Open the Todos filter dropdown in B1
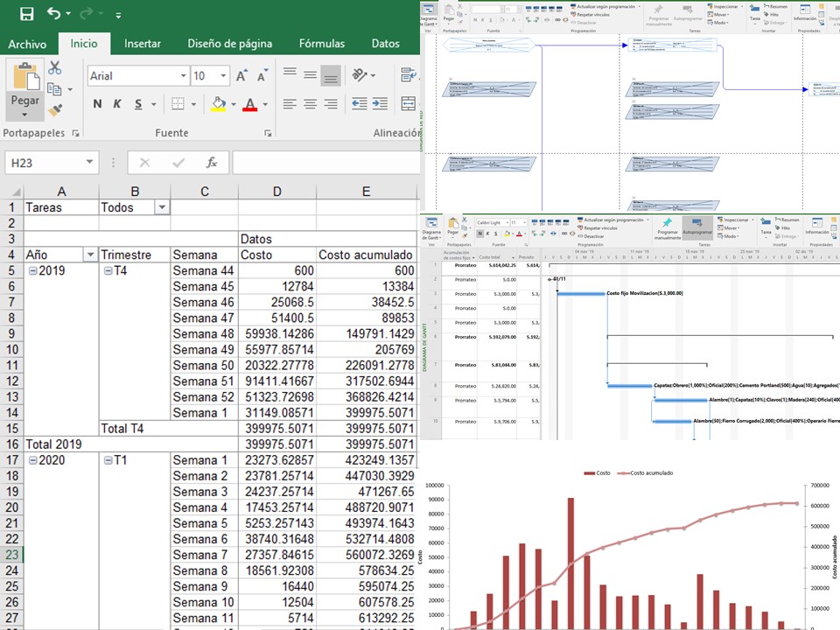The height and width of the screenshot is (630, 840). point(161,207)
